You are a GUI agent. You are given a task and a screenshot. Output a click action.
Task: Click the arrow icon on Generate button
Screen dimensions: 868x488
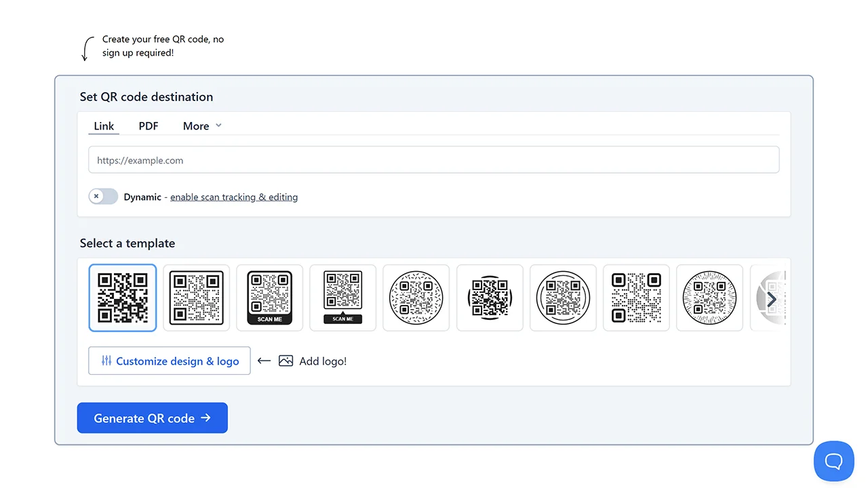206,418
